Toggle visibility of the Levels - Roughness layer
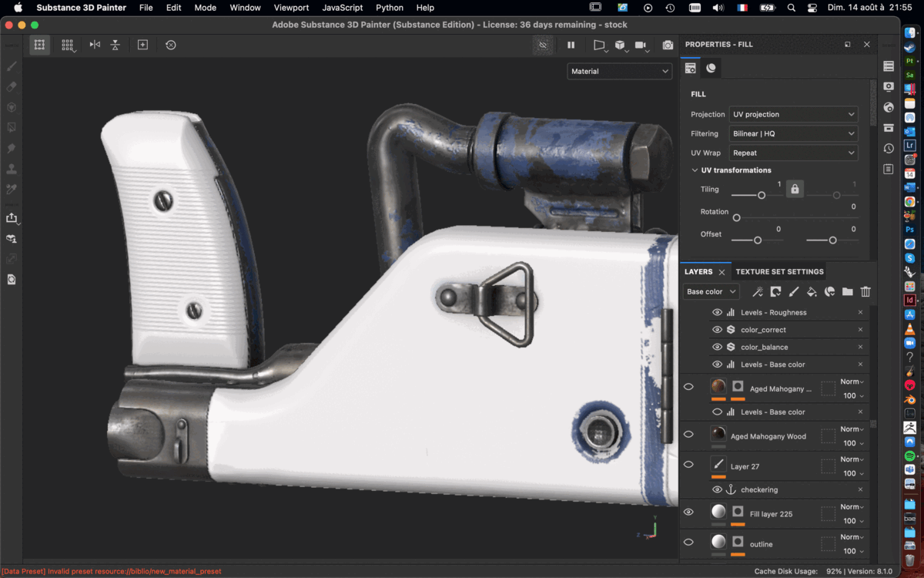The image size is (924, 578). [x=717, y=312]
